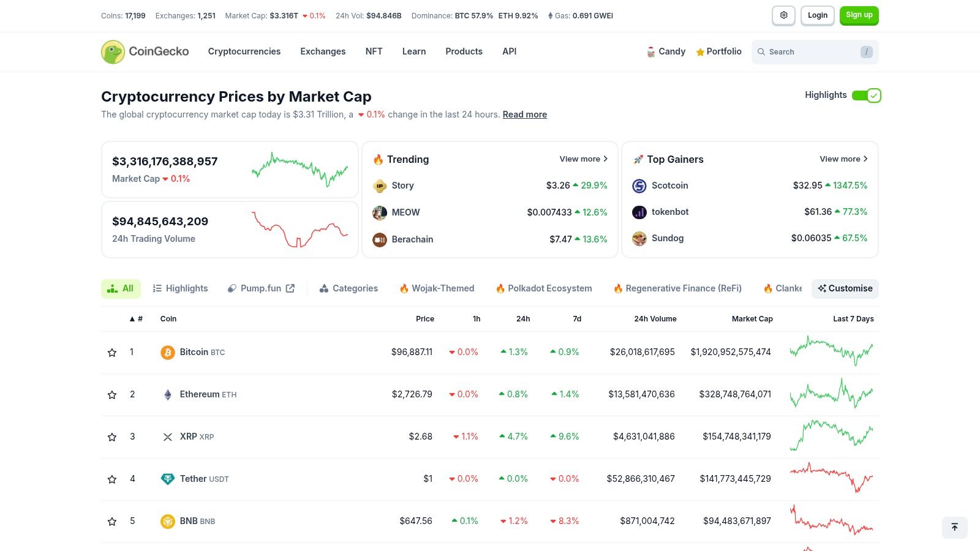Open the API menu
The width and height of the screenshot is (980, 551).
coord(510,51)
